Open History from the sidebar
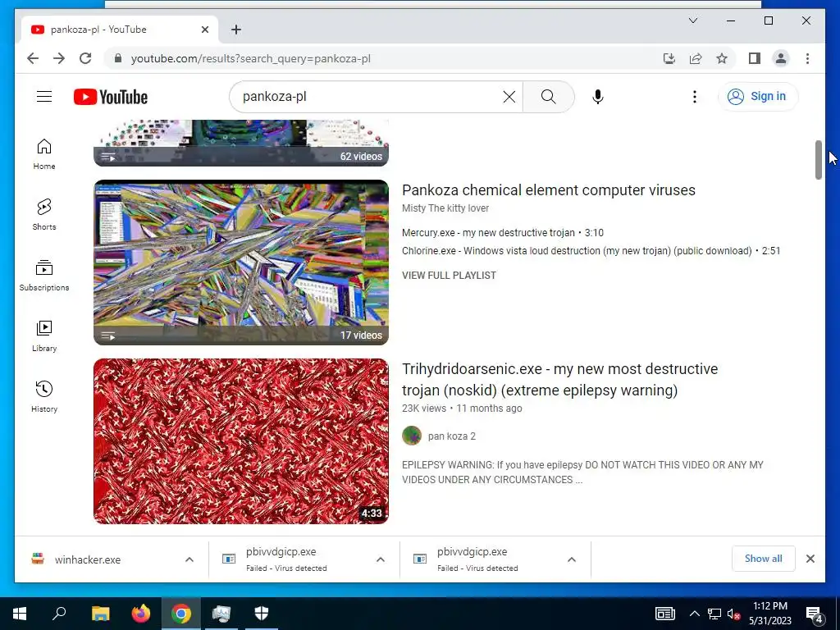 pos(44,396)
